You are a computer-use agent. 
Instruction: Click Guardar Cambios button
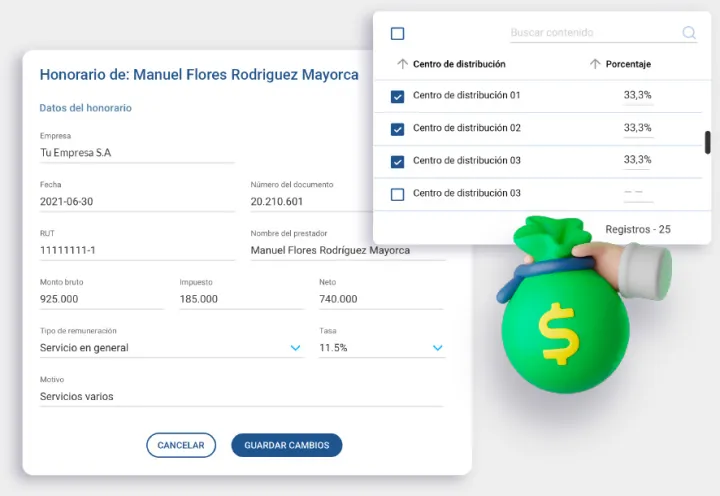tap(286, 445)
